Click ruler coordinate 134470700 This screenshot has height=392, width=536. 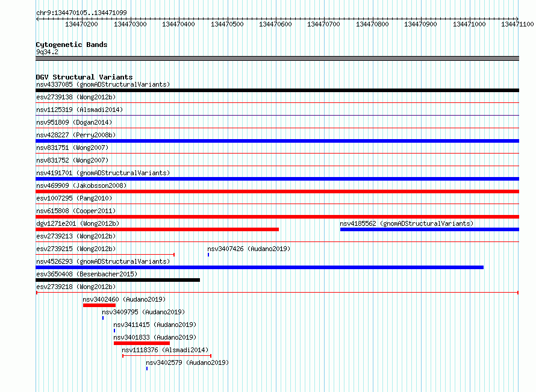[324, 24]
